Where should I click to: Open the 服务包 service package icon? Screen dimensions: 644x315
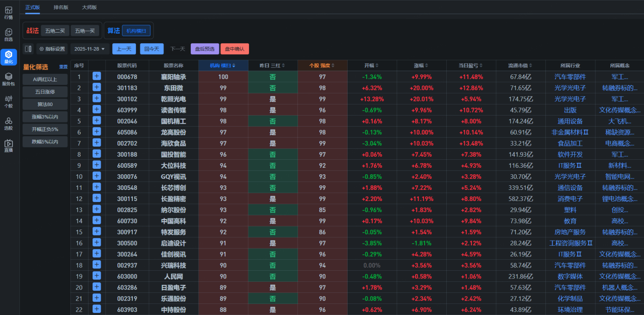pos(9,79)
